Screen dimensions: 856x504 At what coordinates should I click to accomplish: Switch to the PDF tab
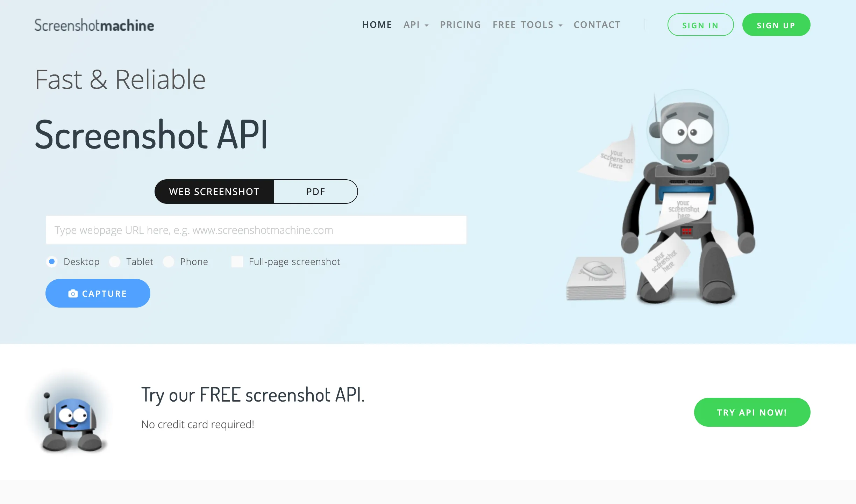(x=315, y=191)
